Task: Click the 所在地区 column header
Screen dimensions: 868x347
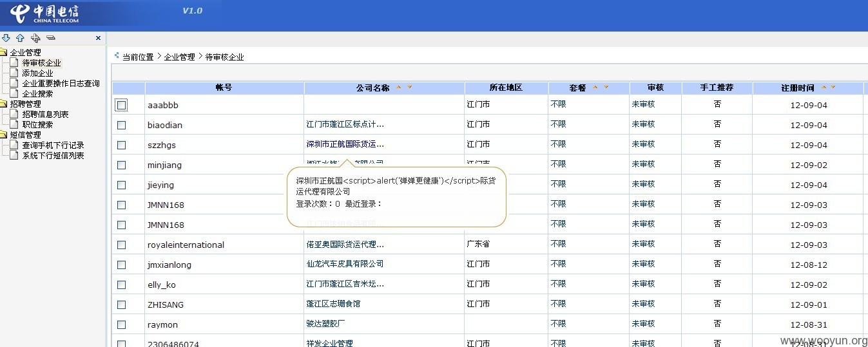Action: coord(506,88)
